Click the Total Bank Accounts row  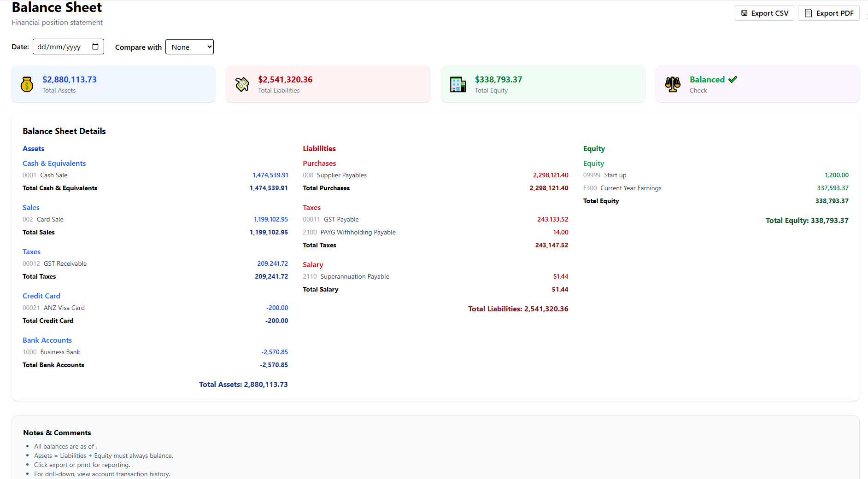pyautogui.click(x=155, y=365)
